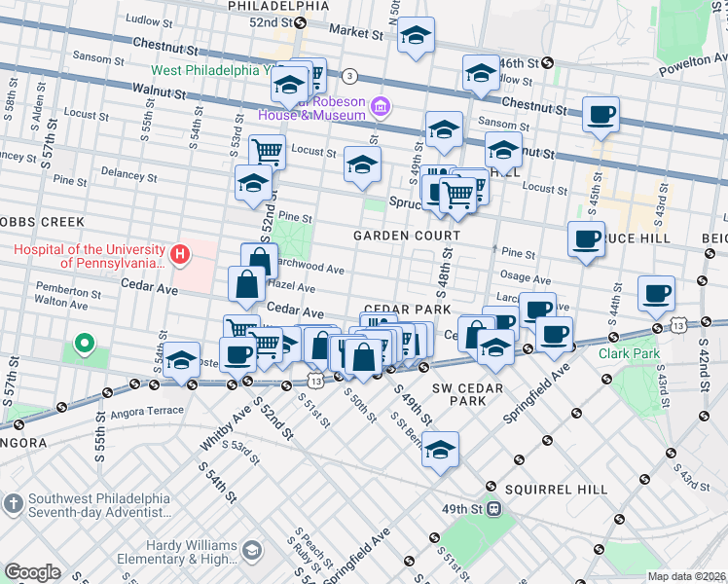The image size is (728, 584).
Task: Click the Osage Ave street label
Action: click(526, 277)
